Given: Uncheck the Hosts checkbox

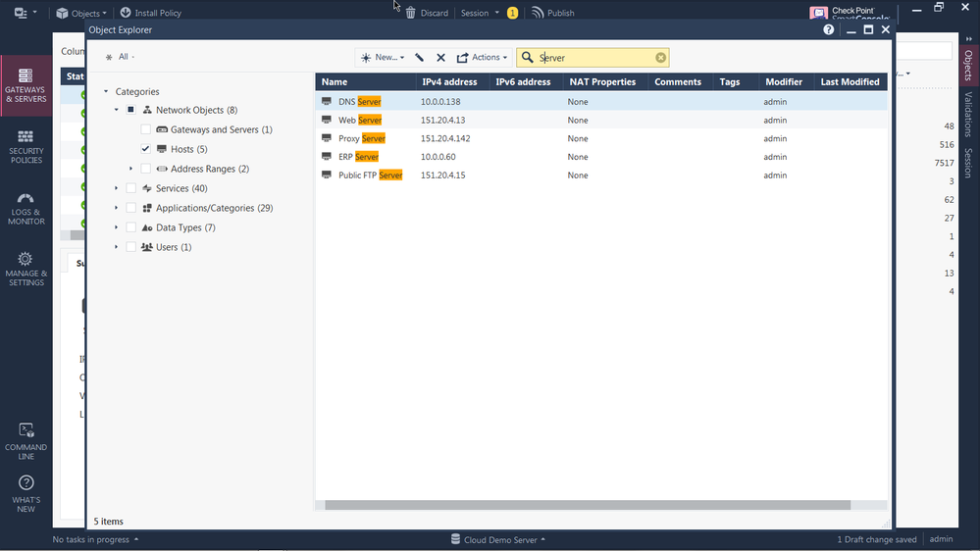Looking at the screenshot, I should [145, 149].
